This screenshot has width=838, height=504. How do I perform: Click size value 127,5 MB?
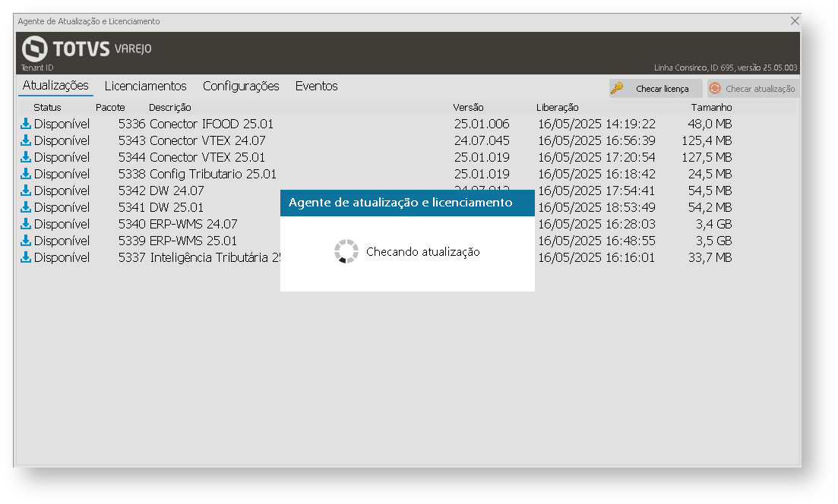click(707, 157)
